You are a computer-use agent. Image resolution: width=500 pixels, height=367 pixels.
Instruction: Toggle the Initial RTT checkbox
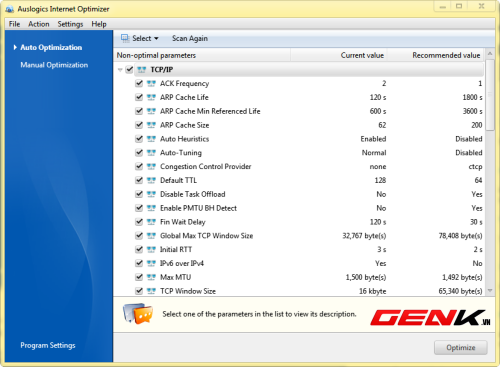[139, 249]
